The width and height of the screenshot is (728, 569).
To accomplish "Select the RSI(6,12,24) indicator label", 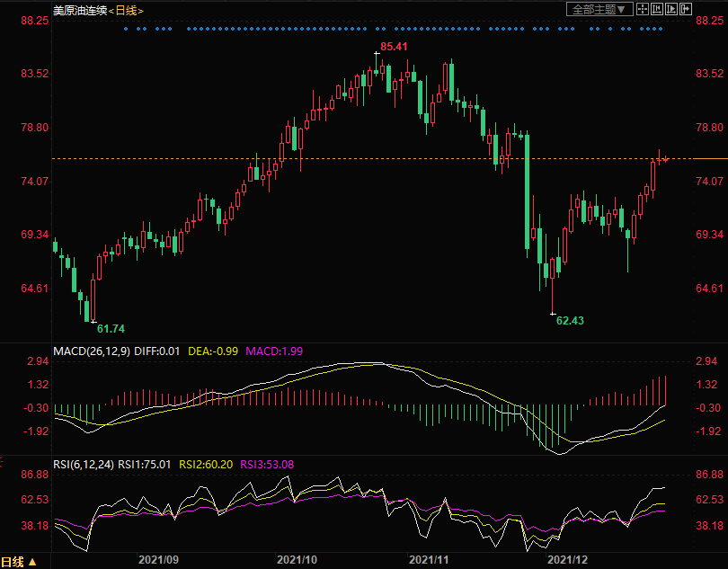I will click(84, 464).
